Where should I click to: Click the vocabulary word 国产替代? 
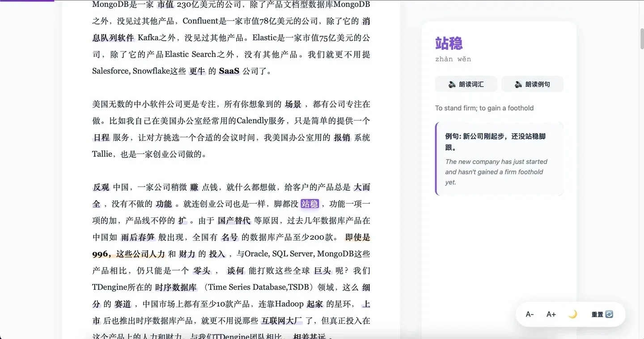tap(234, 221)
